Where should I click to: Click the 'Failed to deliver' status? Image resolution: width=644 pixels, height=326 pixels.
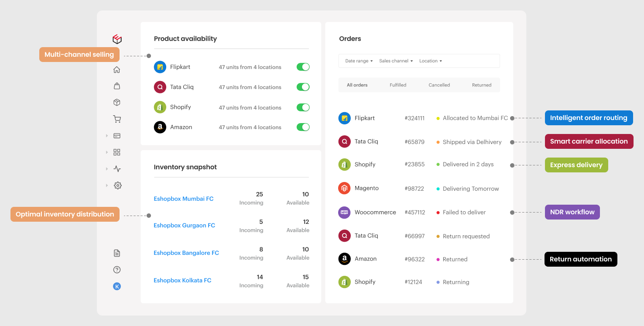tap(464, 213)
